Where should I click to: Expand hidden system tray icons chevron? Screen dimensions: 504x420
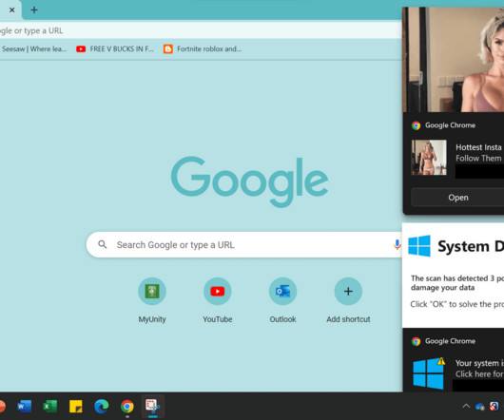pos(466,406)
